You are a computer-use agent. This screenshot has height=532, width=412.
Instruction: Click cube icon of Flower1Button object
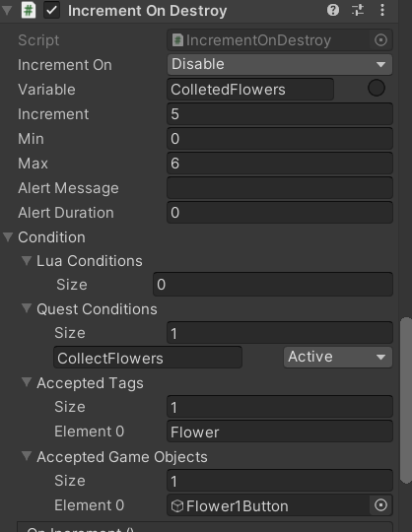coord(177,505)
